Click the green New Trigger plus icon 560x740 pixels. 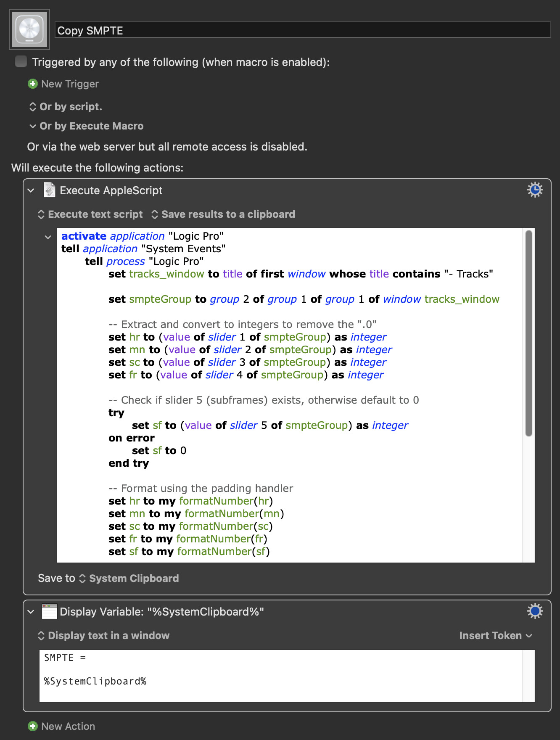[x=32, y=84]
